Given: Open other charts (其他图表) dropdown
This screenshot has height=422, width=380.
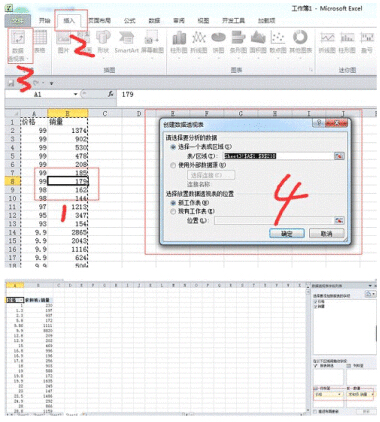Looking at the screenshot, I should (300, 42).
